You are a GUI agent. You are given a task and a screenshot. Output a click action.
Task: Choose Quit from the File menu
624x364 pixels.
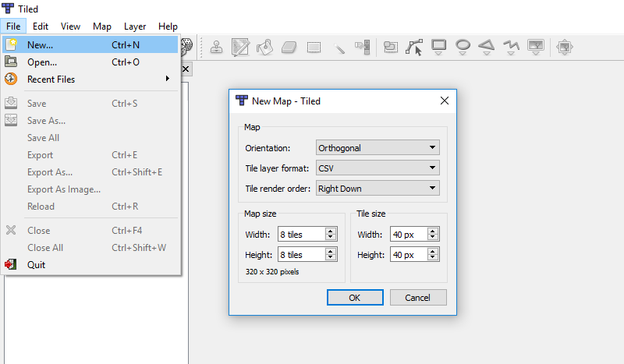90,264
